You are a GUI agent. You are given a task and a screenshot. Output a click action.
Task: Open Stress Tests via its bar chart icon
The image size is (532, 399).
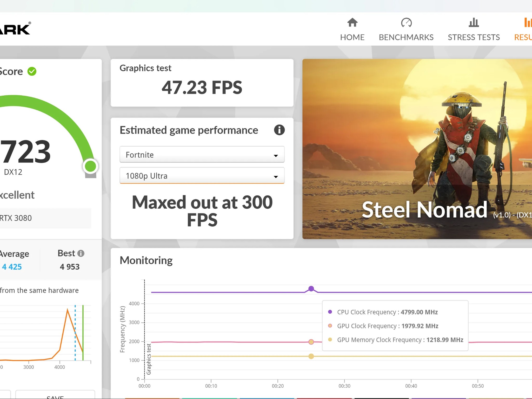coord(474,23)
